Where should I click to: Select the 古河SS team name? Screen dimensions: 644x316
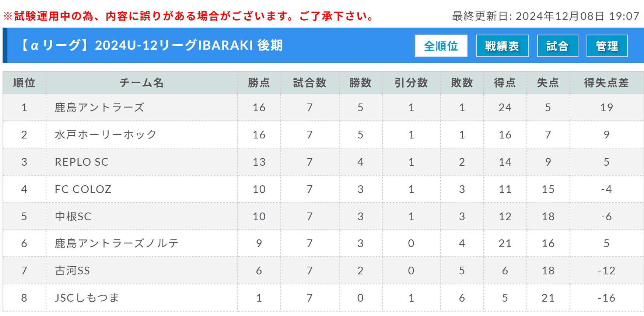72,271
